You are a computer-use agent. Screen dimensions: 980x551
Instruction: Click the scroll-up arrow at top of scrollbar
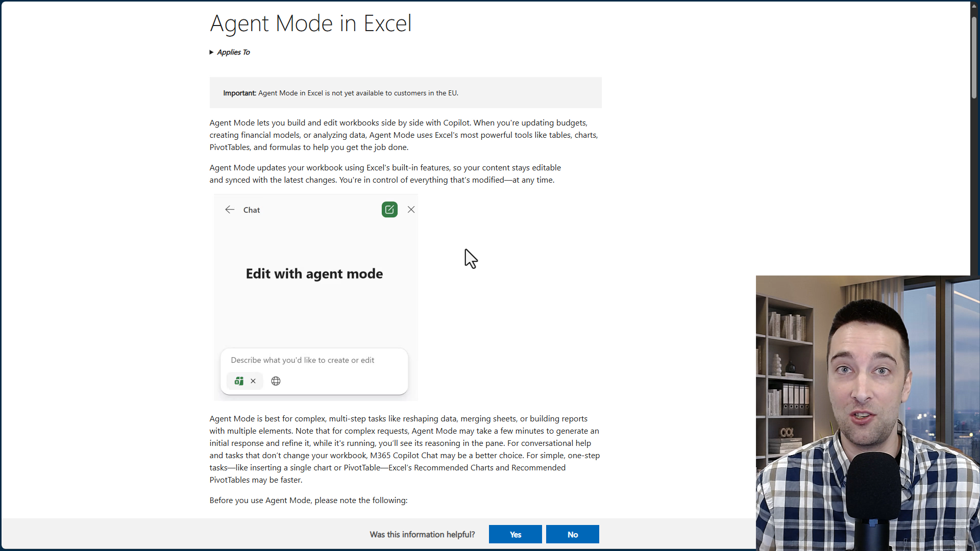[x=974, y=6]
